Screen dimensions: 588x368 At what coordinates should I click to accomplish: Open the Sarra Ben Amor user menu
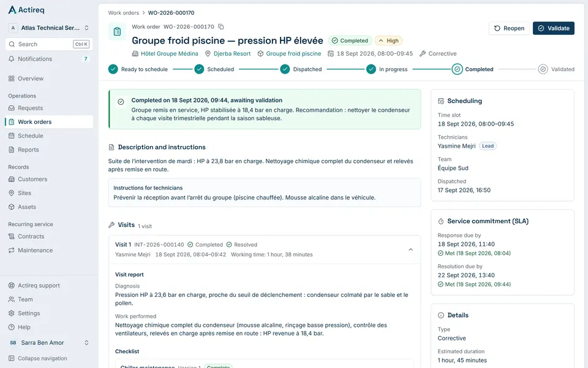pyautogui.click(x=49, y=343)
